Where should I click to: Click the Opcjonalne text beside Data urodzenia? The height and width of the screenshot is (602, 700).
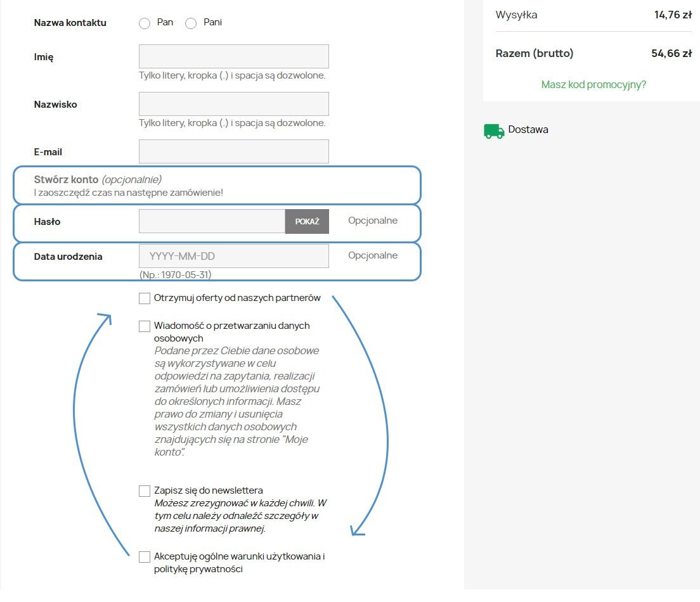(x=373, y=255)
